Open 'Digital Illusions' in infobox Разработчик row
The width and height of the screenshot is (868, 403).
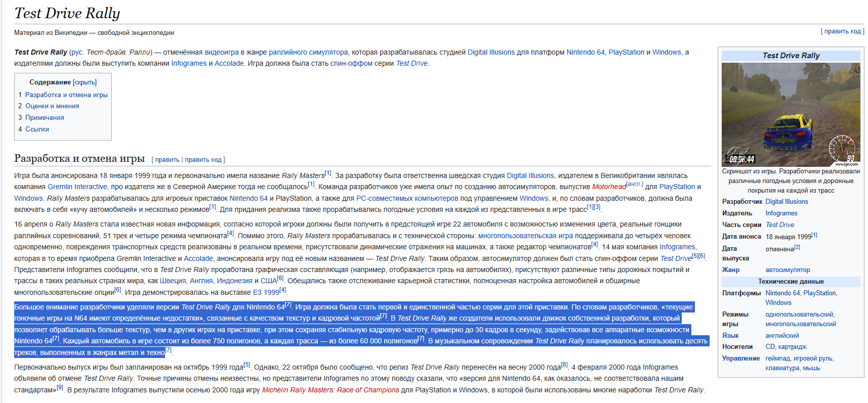tap(787, 201)
